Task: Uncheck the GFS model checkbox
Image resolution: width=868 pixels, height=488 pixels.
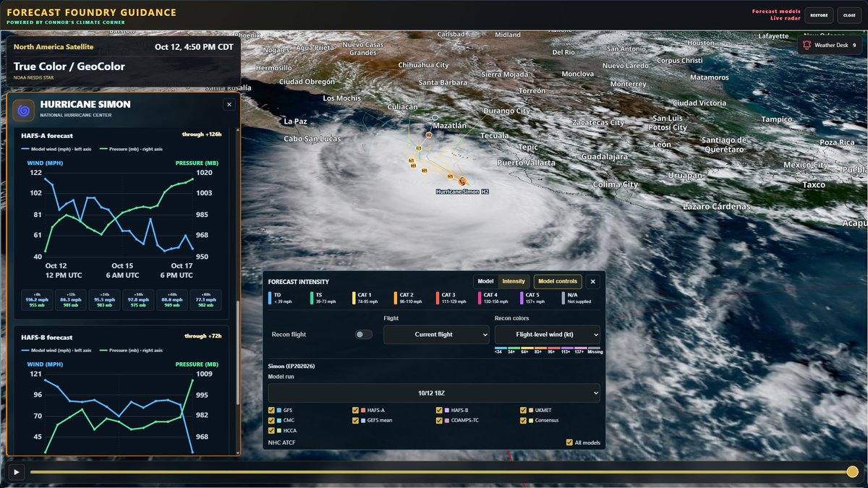Action: click(272, 410)
